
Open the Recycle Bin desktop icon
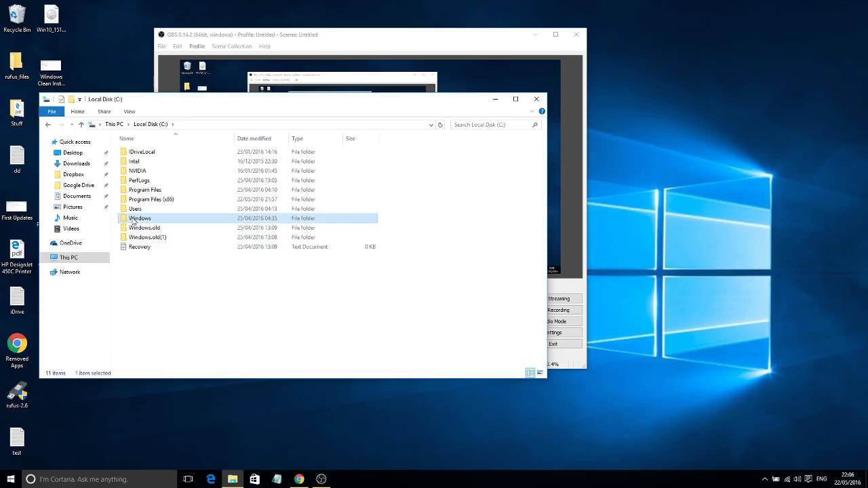17,18
